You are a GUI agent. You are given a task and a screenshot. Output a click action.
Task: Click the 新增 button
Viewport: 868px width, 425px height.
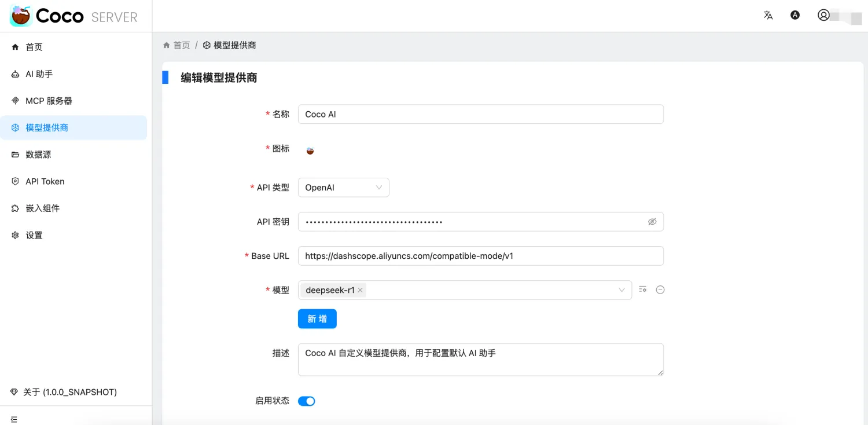click(317, 318)
